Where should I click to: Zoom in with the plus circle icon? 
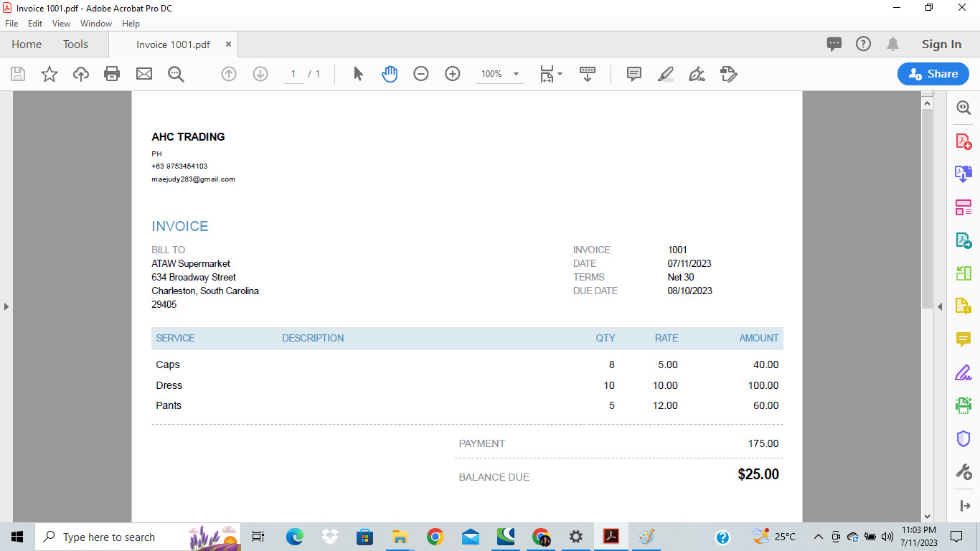453,74
